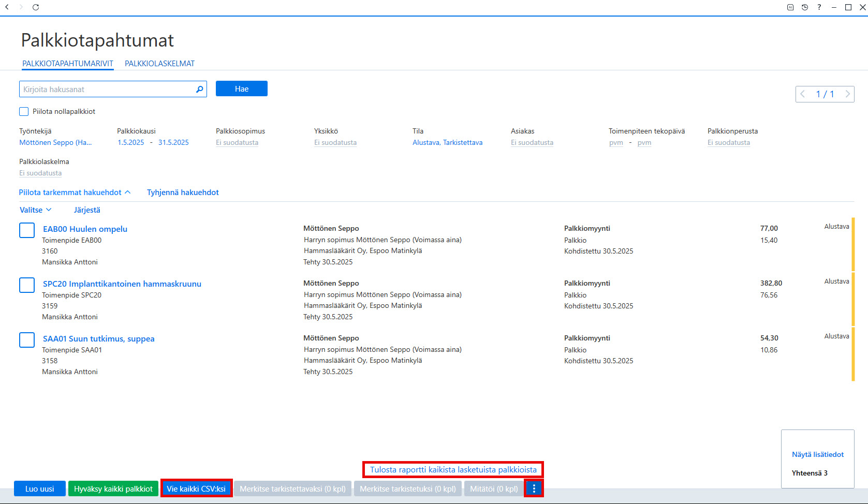Click the magnifier icon in search field
This screenshot has height=504, width=868.
199,90
